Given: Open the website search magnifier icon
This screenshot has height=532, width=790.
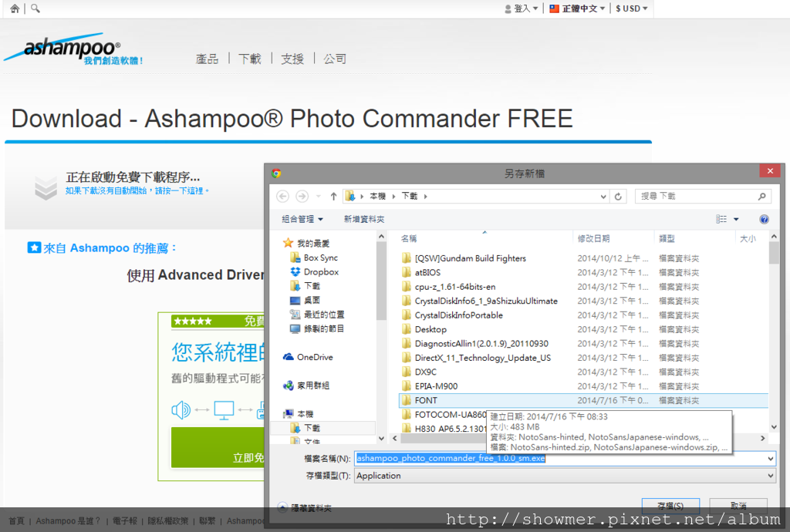Looking at the screenshot, I should coord(35,8).
